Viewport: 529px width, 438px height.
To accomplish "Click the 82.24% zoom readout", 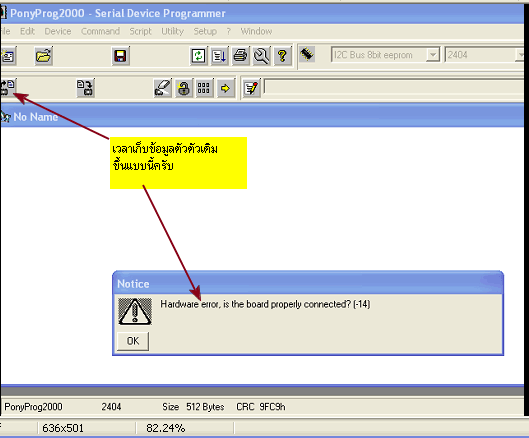I will coord(166,428).
